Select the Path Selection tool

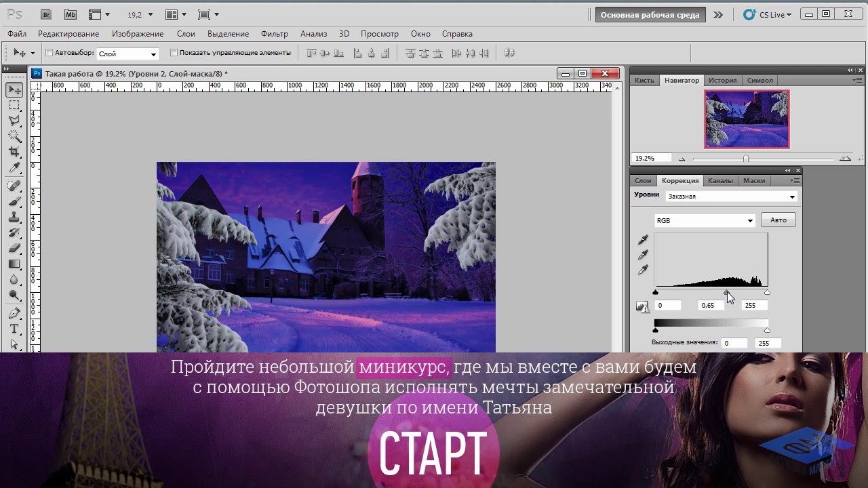pos(14,344)
